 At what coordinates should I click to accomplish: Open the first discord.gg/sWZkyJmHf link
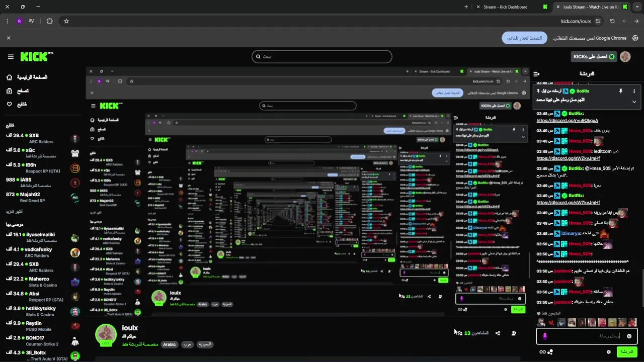coord(568,158)
